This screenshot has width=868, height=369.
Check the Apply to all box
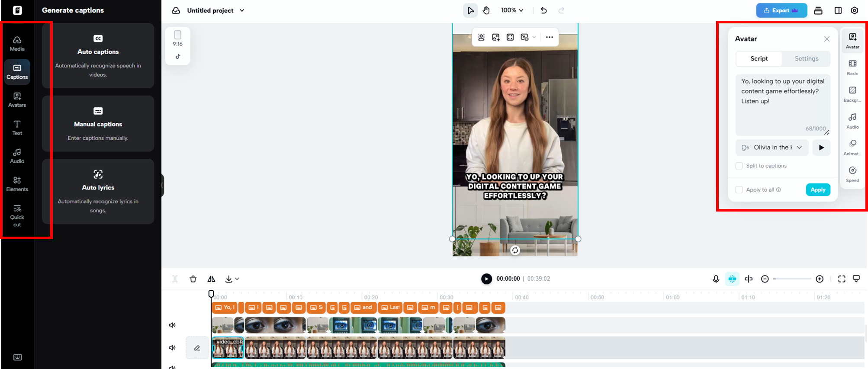tap(739, 190)
